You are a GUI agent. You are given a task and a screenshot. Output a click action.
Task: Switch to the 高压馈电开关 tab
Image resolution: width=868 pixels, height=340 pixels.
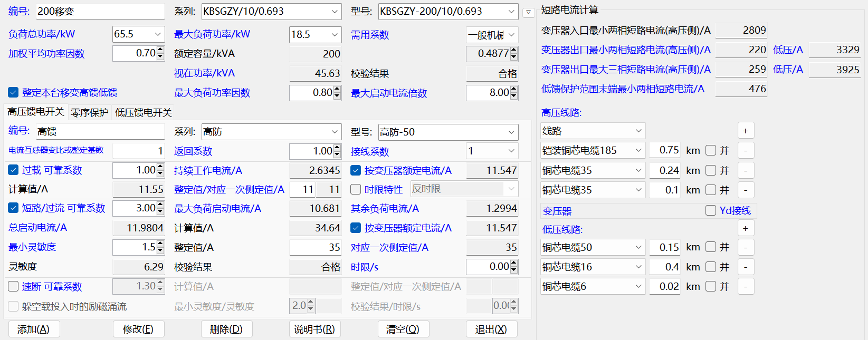(36, 112)
